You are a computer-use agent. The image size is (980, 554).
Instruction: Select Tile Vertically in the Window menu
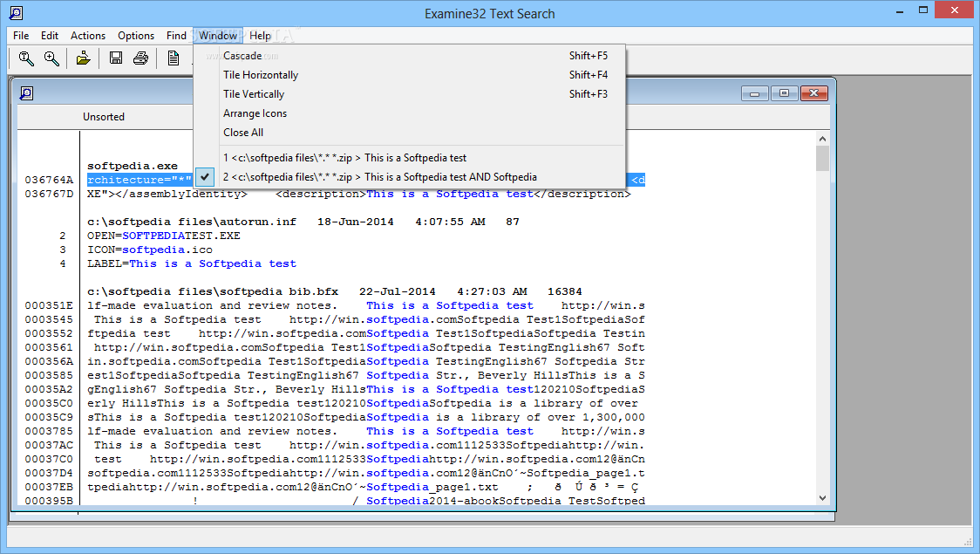click(410, 94)
